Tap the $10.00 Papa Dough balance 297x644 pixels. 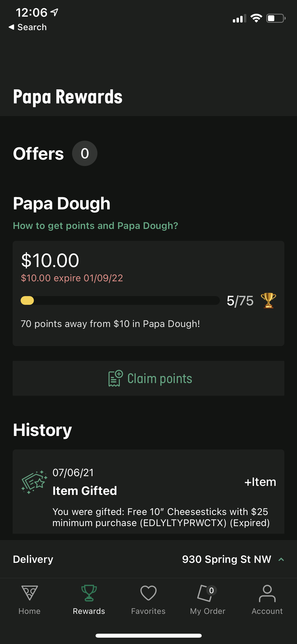(50, 260)
